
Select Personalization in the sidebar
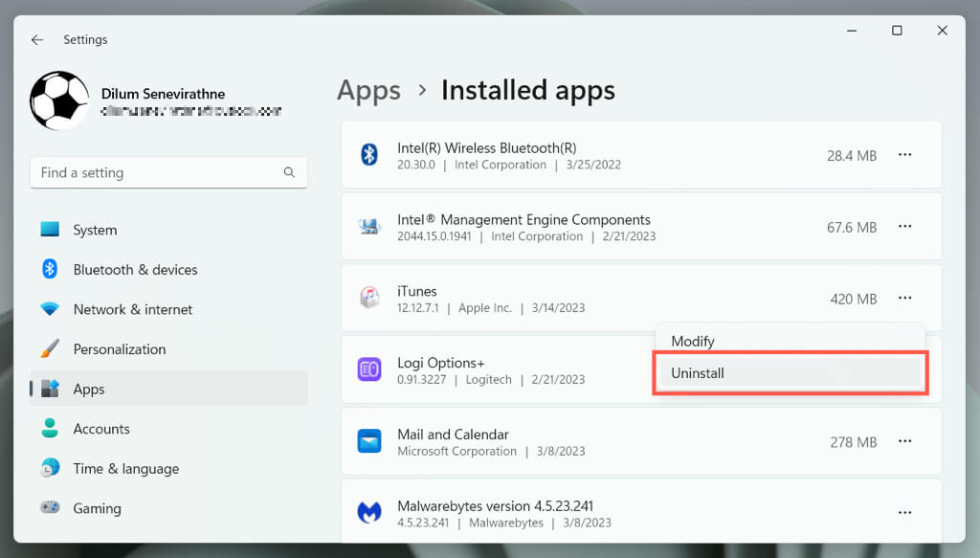point(119,349)
